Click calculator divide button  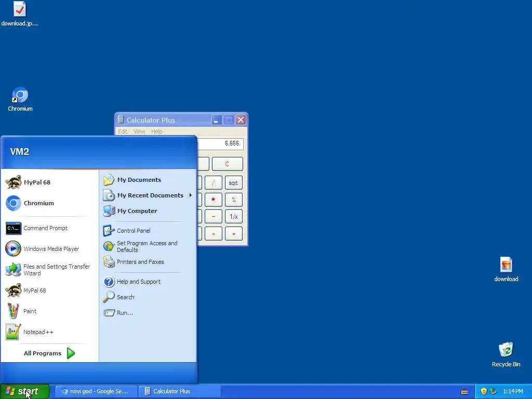click(x=213, y=183)
